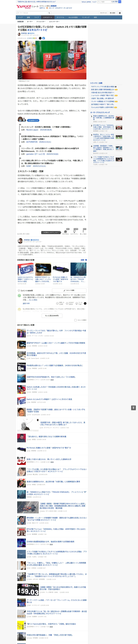138x644 pixels.
Task: Open the 記事一覧 link
Action: [84, 260]
